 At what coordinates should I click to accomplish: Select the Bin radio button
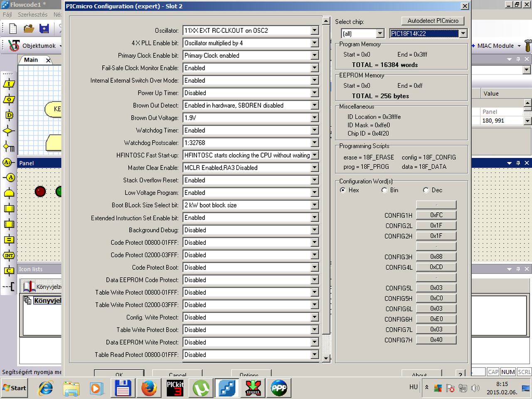click(x=384, y=190)
